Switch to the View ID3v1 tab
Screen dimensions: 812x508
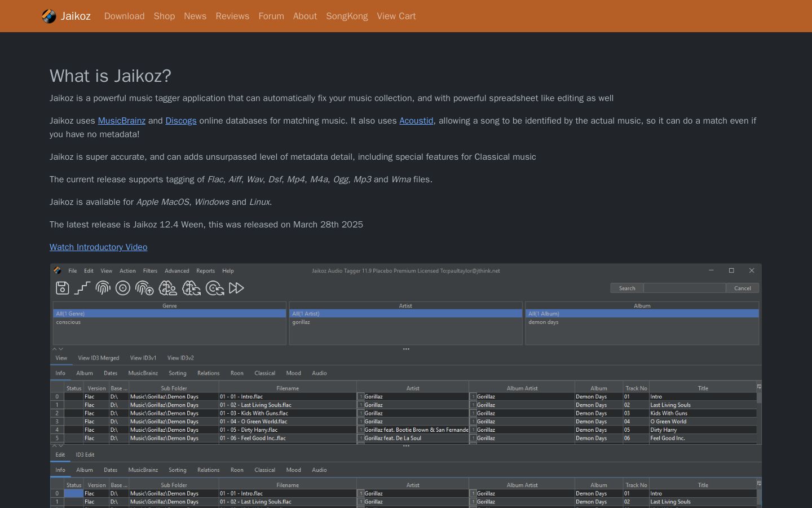pos(143,358)
